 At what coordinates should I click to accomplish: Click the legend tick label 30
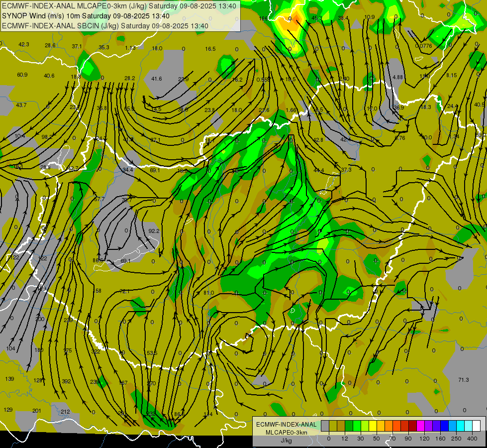(x=361, y=439)
